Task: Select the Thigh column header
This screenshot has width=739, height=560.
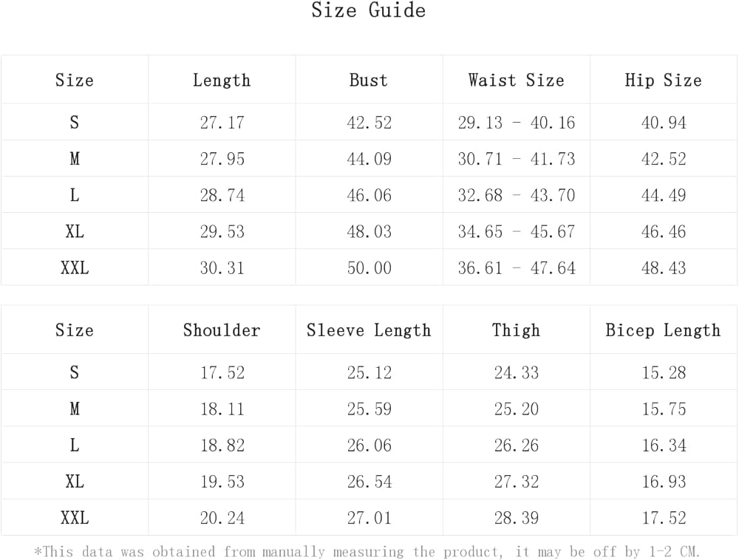Action: [x=516, y=330]
